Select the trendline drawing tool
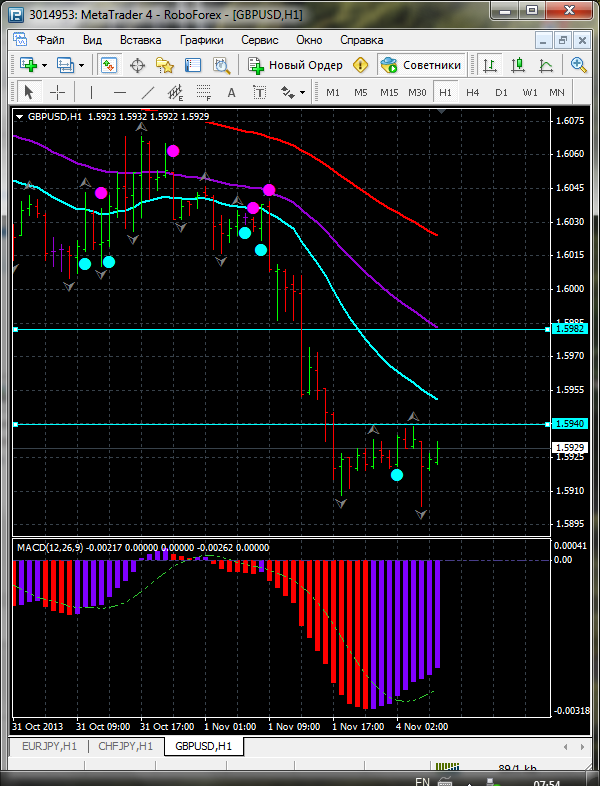The width and height of the screenshot is (600, 786). (147, 92)
